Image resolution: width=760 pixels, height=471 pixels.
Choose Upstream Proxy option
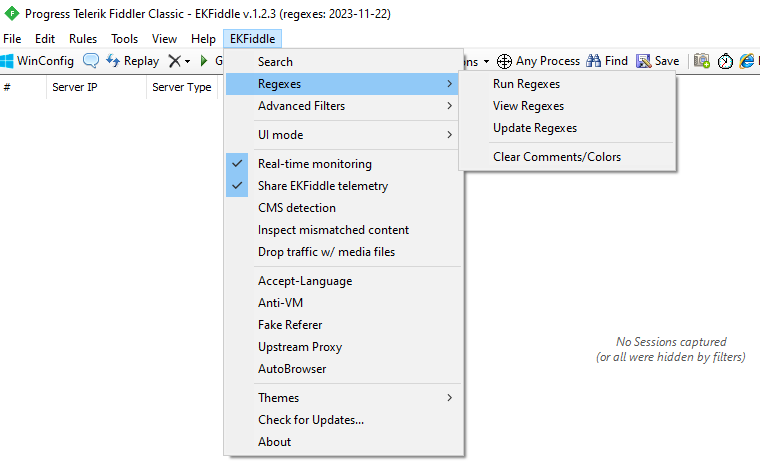pyautogui.click(x=343, y=347)
